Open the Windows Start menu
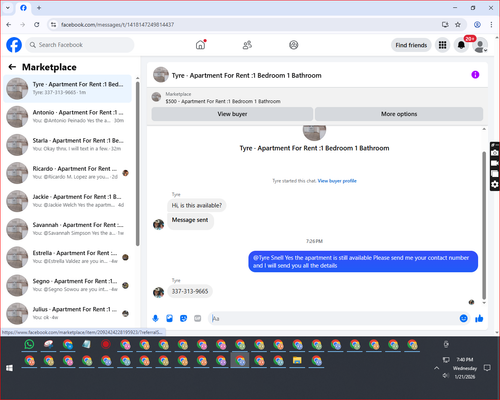 coord(9,368)
